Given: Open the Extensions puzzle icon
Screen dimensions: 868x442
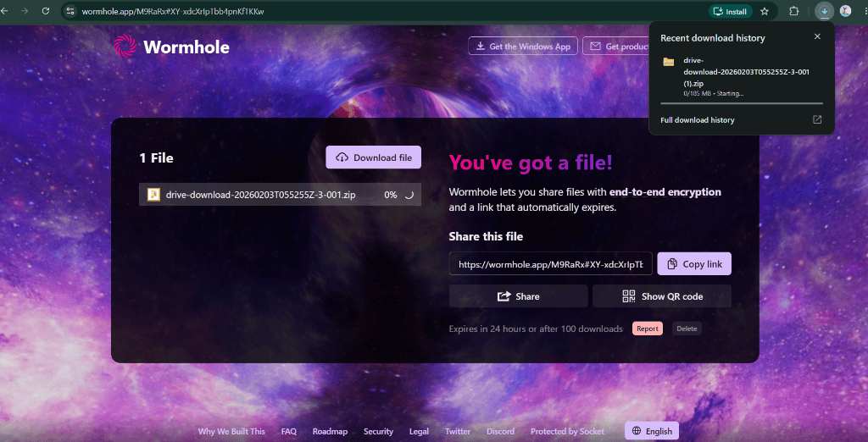Looking at the screenshot, I should (x=793, y=11).
